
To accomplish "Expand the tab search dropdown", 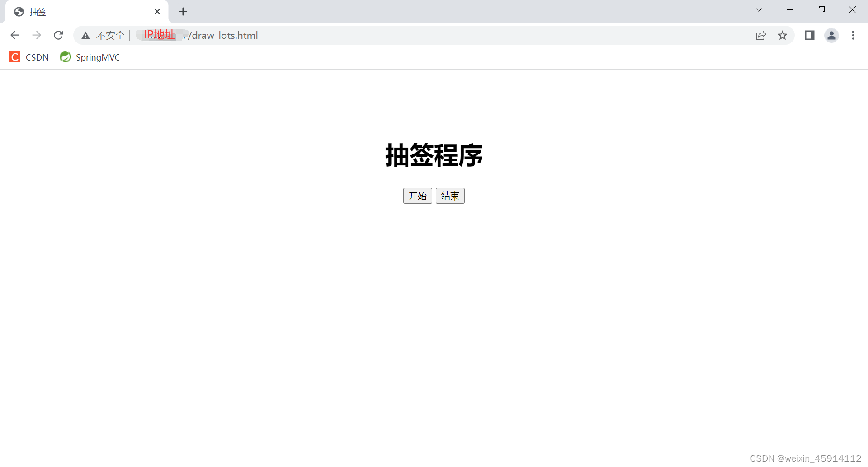I will tap(759, 10).
